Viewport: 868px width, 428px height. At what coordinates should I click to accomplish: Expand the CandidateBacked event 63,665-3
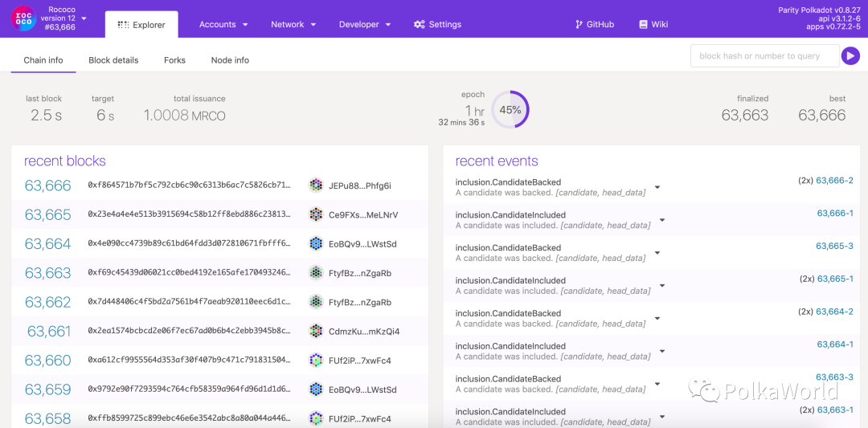(x=657, y=253)
